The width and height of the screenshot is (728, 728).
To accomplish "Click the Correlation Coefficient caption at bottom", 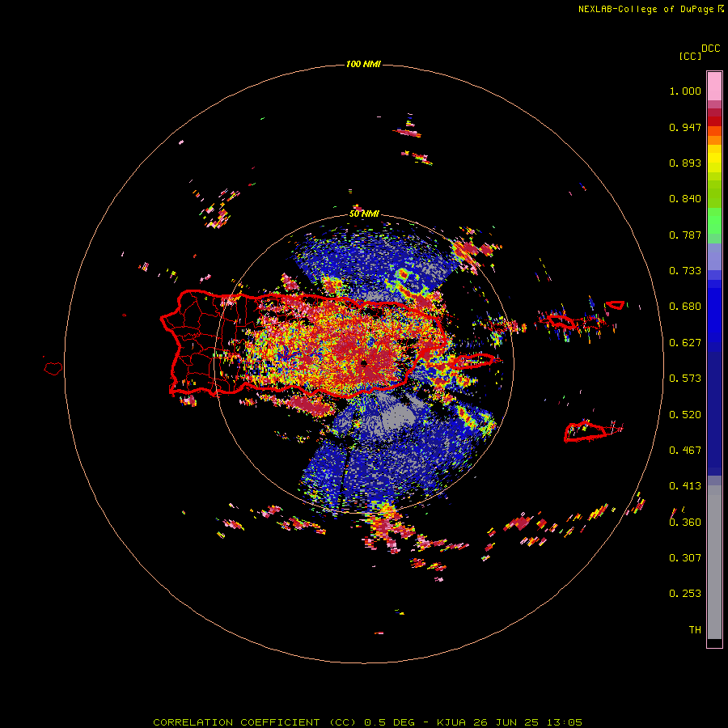I will 368,722.
